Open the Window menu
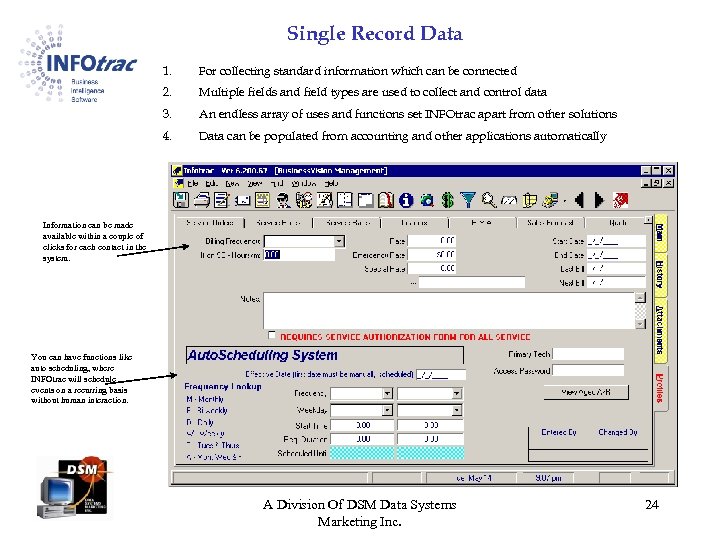Viewport: 720px width, 540px height. click(304, 183)
